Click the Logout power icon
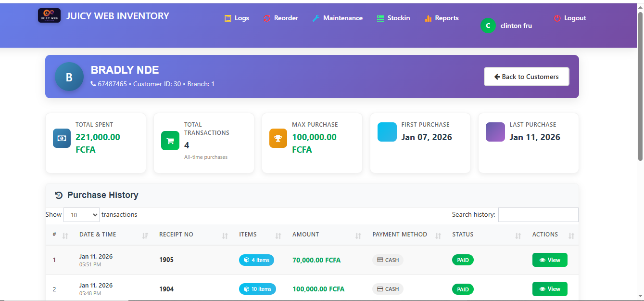Viewport: 644px width, 301px height. [x=557, y=18]
